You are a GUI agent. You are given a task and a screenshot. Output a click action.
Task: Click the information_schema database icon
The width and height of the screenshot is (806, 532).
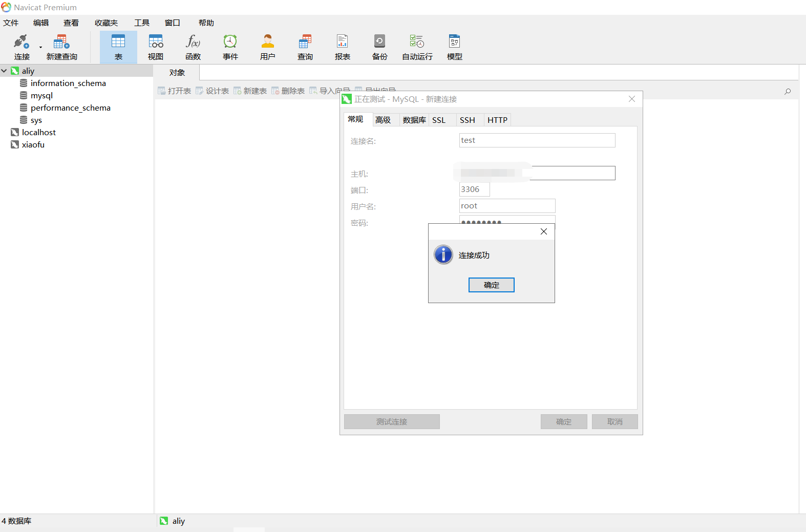coord(24,83)
